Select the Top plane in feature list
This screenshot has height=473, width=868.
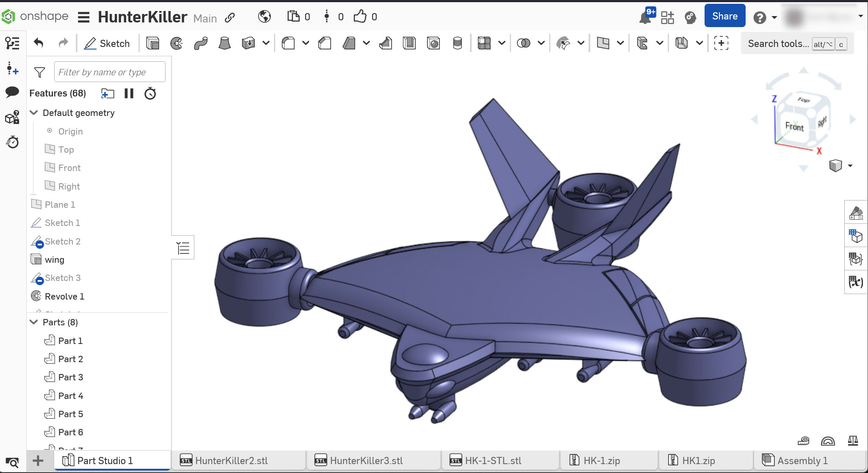(x=66, y=150)
